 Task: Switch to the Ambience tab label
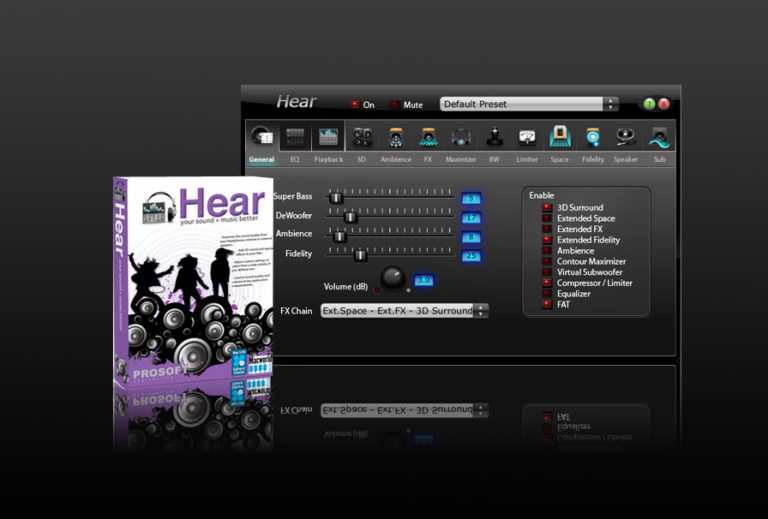coord(396,159)
